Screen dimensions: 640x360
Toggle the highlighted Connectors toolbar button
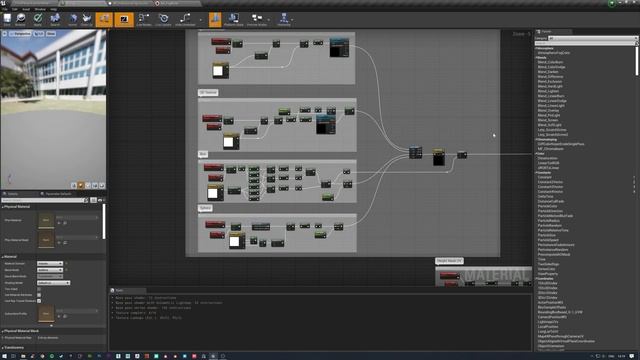tap(104, 19)
